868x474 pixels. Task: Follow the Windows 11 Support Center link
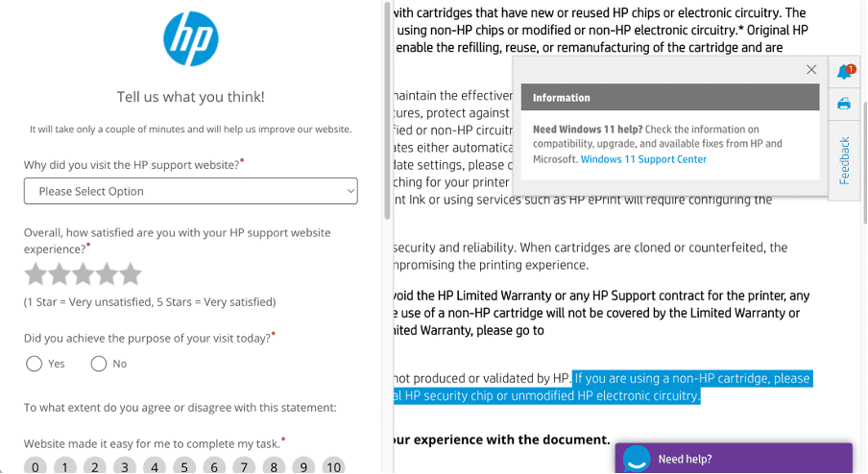pyautogui.click(x=643, y=159)
